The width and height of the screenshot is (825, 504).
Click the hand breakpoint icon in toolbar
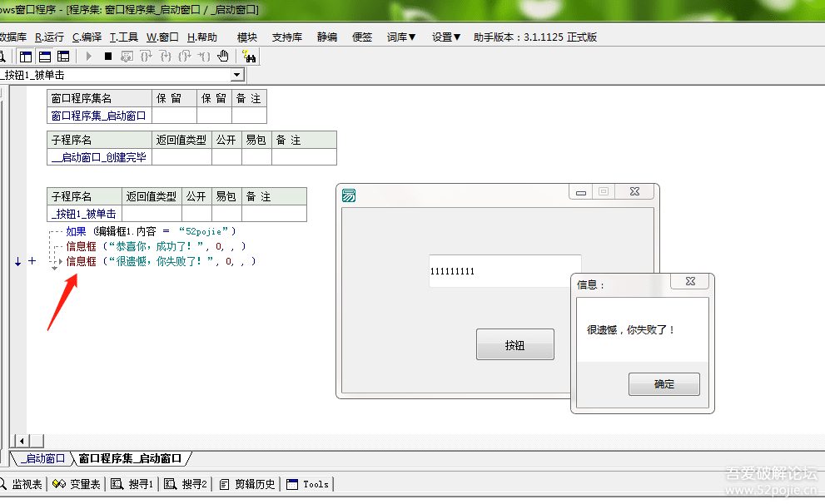pyautogui.click(x=222, y=57)
